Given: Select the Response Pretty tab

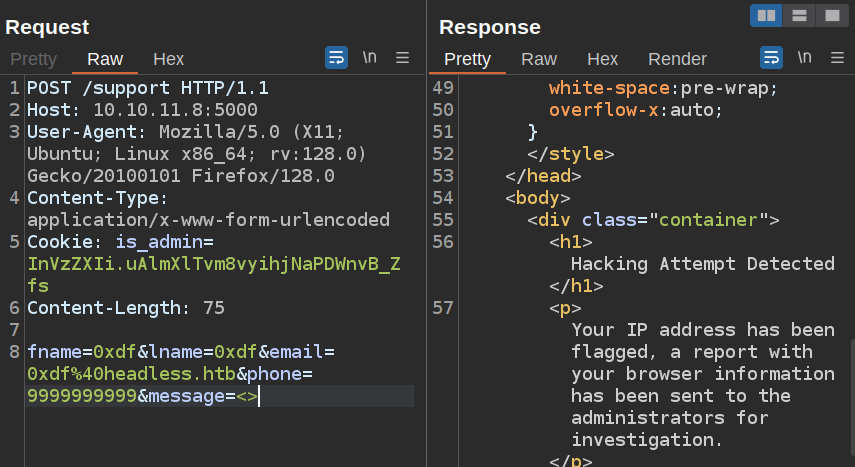Looking at the screenshot, I should [467, 59].
